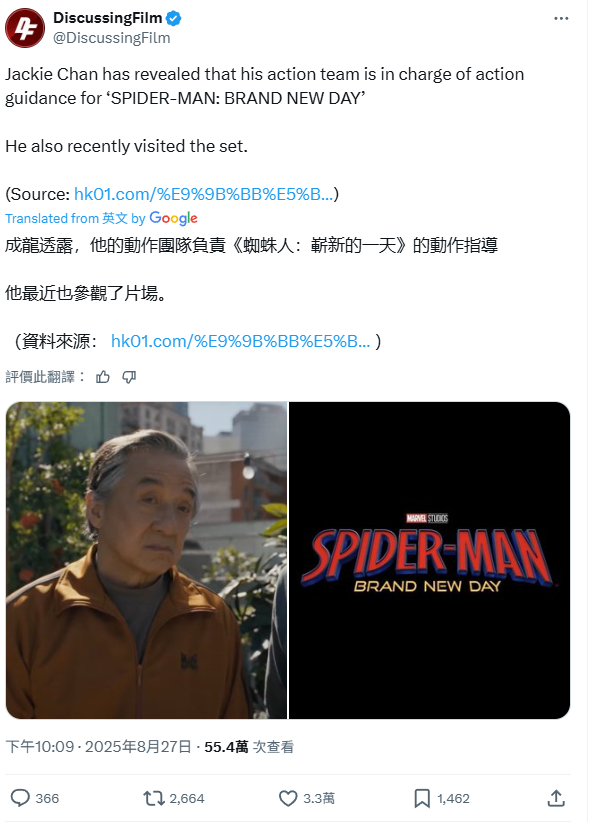The image size is (590, 822).
Task: Click the blue verified badge
Action: 174,18
